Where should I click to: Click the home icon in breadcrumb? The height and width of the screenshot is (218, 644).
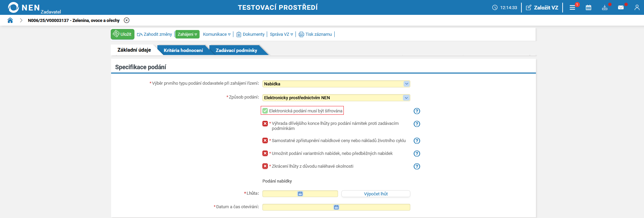[x=10, y=20]
